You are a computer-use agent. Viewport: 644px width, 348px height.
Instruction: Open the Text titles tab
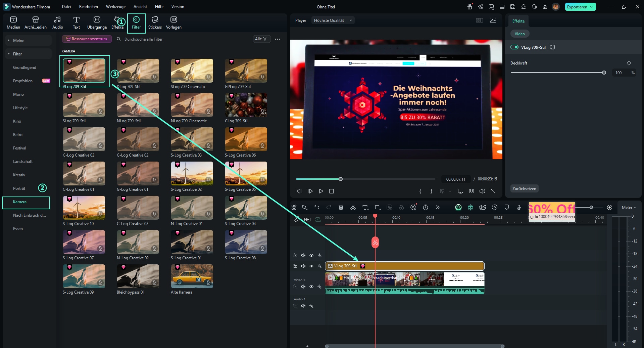(77, 23)
